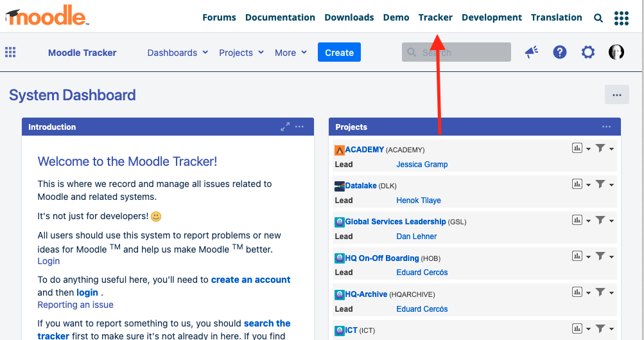Expand filter arrow for ICT project
Viewport: 644px width, 340px height.
(x=611, y=329)
